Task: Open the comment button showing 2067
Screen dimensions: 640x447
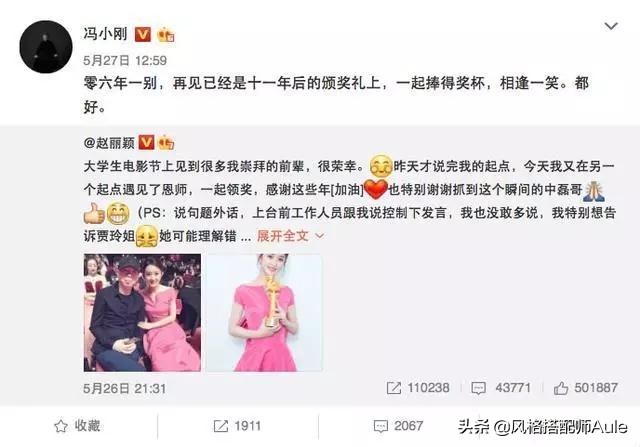Action: coord(398,426)
